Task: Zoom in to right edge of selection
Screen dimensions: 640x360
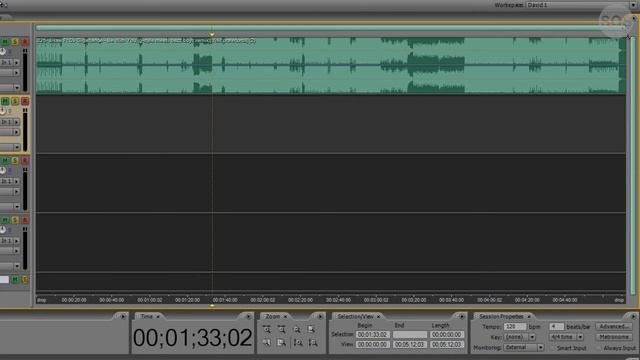Action: [x=282, y=343]
